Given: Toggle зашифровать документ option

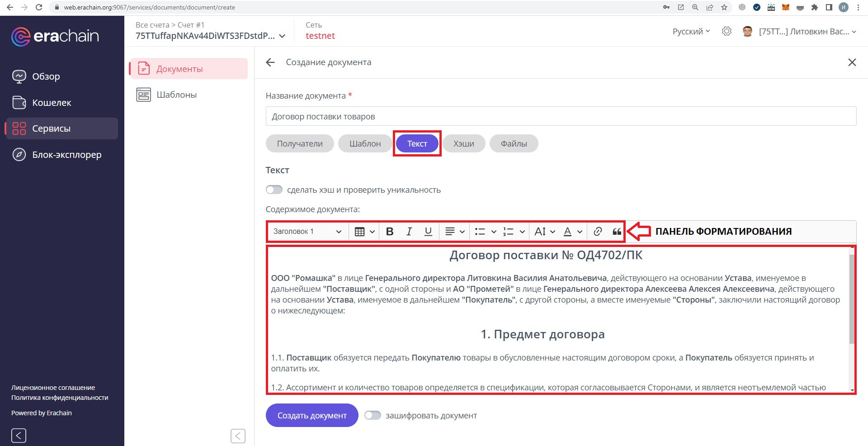Looking at the screenshot, I should coord(373,415).
